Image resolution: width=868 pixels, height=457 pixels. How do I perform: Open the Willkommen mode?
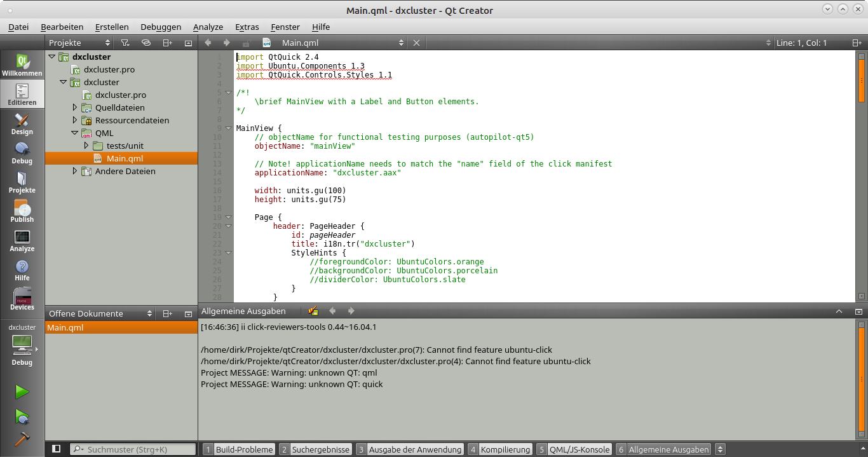click(22, 65)
